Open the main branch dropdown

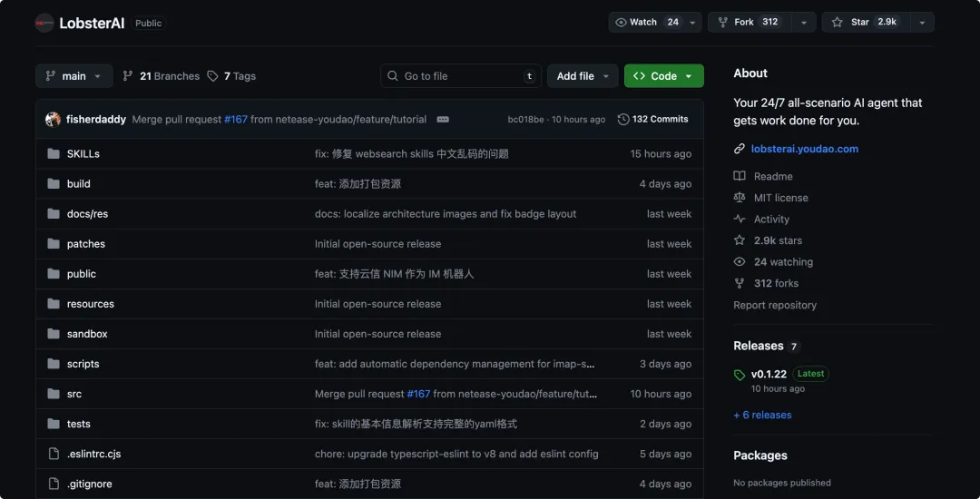tap(73, 76)
